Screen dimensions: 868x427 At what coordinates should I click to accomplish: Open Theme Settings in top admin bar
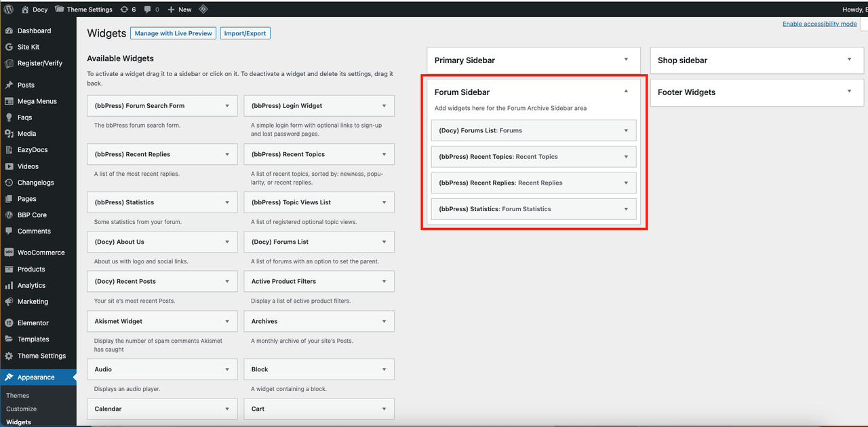(83, 10)
